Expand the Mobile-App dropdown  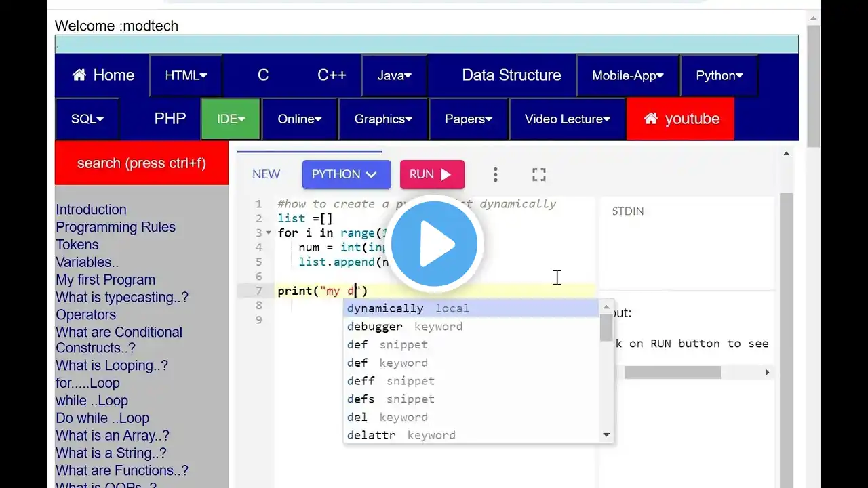point(628,75)
